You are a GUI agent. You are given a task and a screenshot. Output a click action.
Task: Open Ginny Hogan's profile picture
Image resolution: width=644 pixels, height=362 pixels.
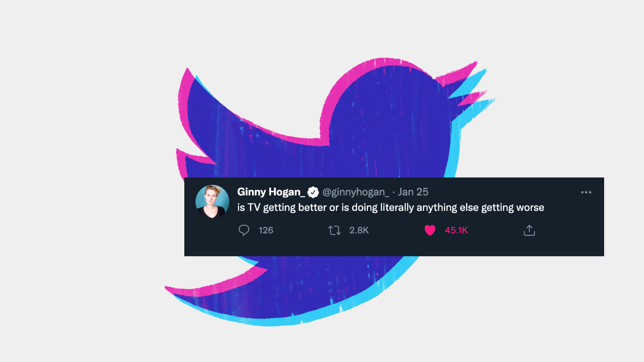coord(212,201)
